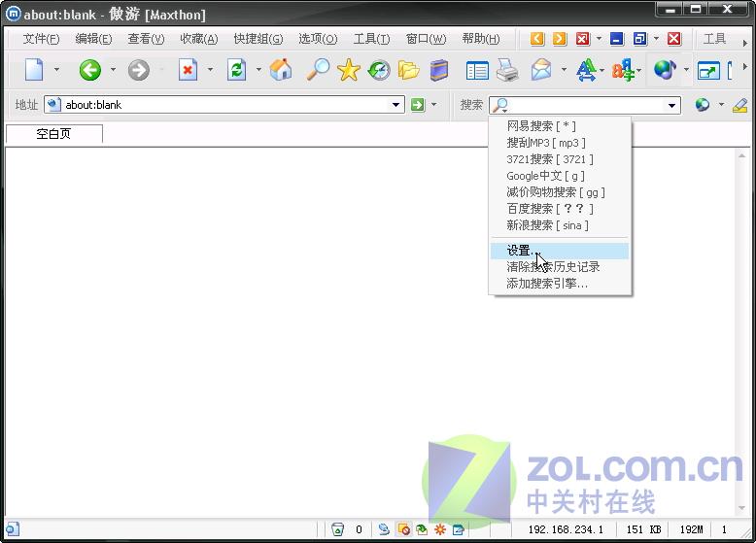The image size is (756, 543).
Task: Click the New blank page icon
Action: [x=34, y=70]
